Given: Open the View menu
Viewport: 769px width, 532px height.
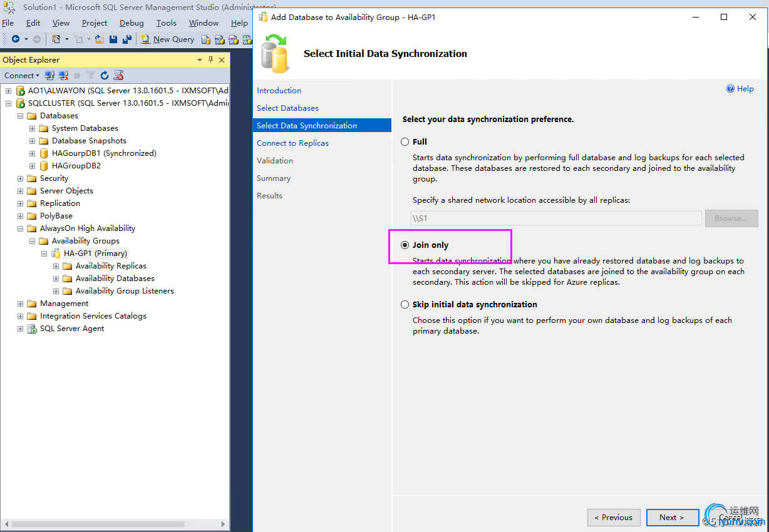Looking at the screenshot, I should tap(61, 23).
